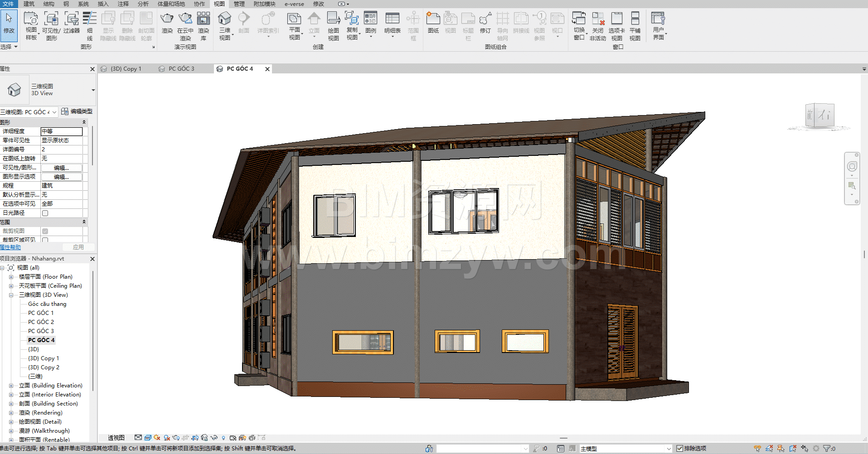
Task: Click select links toggle in status bar
Action: 757,449
